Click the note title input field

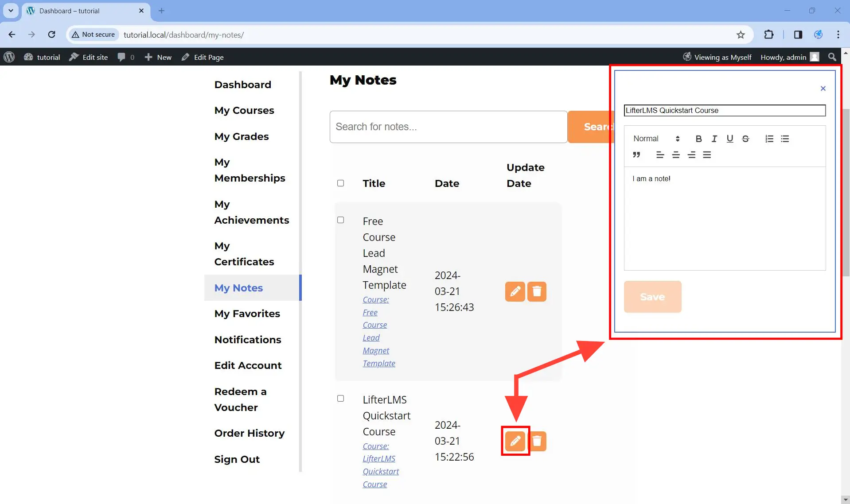pyautogui.click(x=725, y=110)
